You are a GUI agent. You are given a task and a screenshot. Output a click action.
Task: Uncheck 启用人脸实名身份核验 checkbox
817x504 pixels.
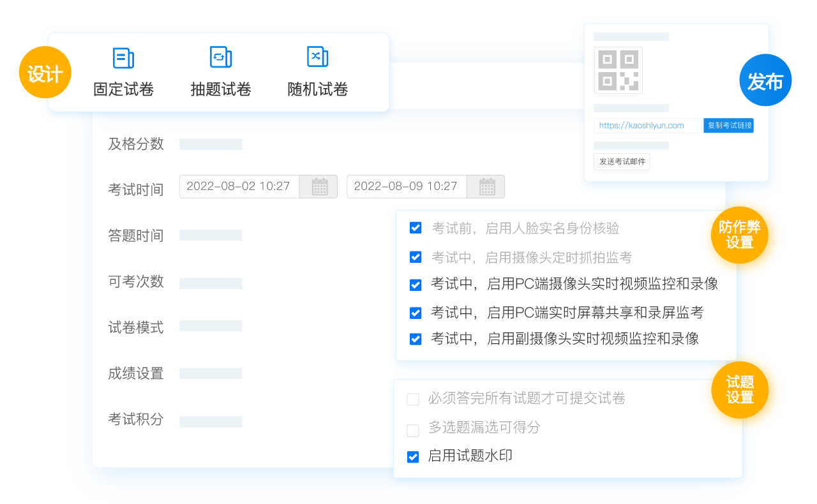[x=416, y=228]
